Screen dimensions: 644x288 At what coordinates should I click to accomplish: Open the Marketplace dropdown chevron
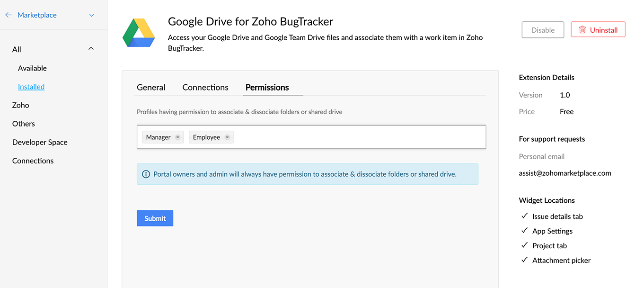[x=92, y=15]
